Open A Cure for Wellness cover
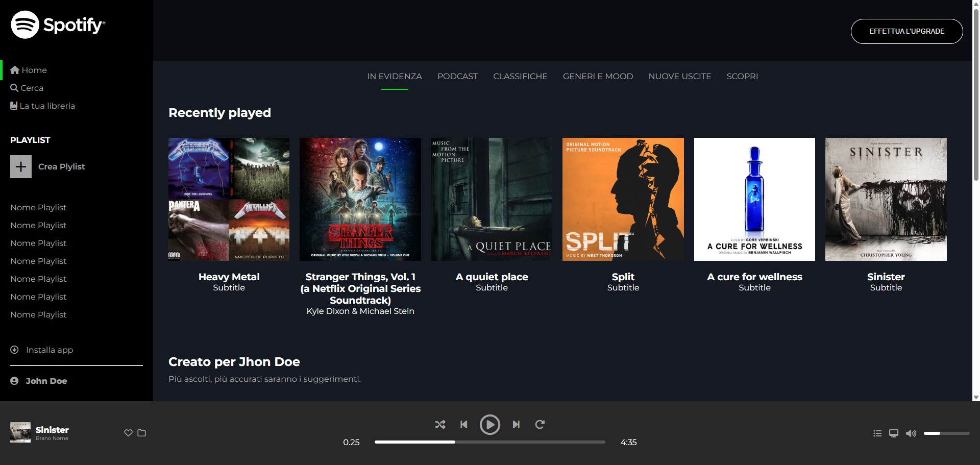 [754, 199]
